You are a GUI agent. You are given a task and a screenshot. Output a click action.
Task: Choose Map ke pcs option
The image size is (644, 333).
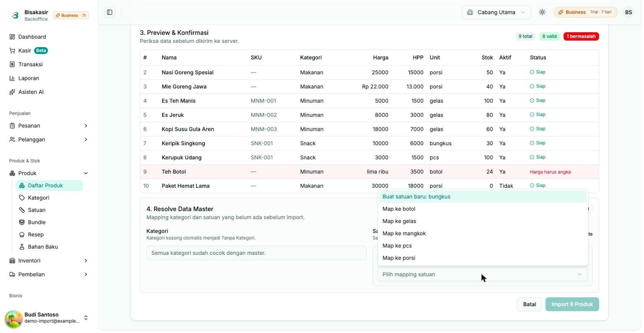pyautogui.click(x=483, y=246)
